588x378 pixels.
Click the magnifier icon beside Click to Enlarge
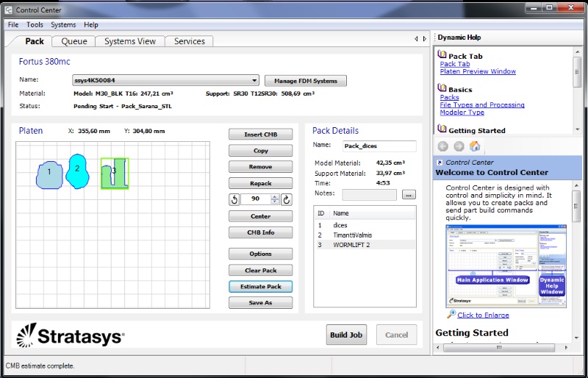pos(451,314)
